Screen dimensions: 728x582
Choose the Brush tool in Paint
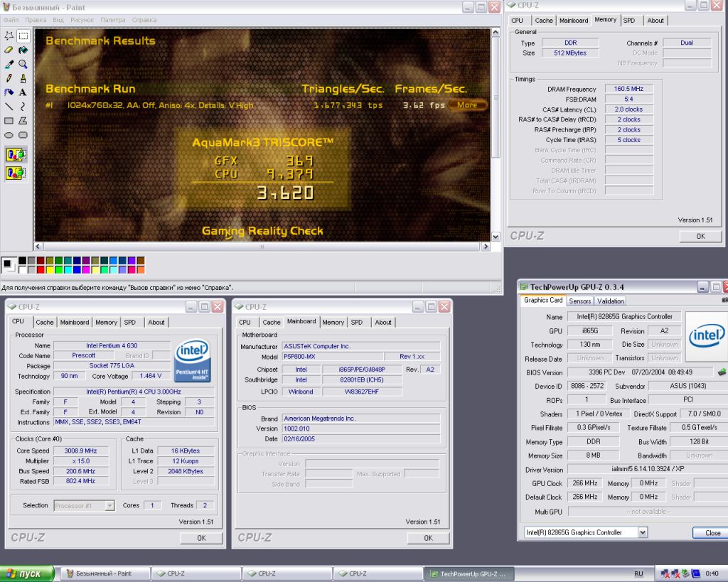[x=23, y=78]
